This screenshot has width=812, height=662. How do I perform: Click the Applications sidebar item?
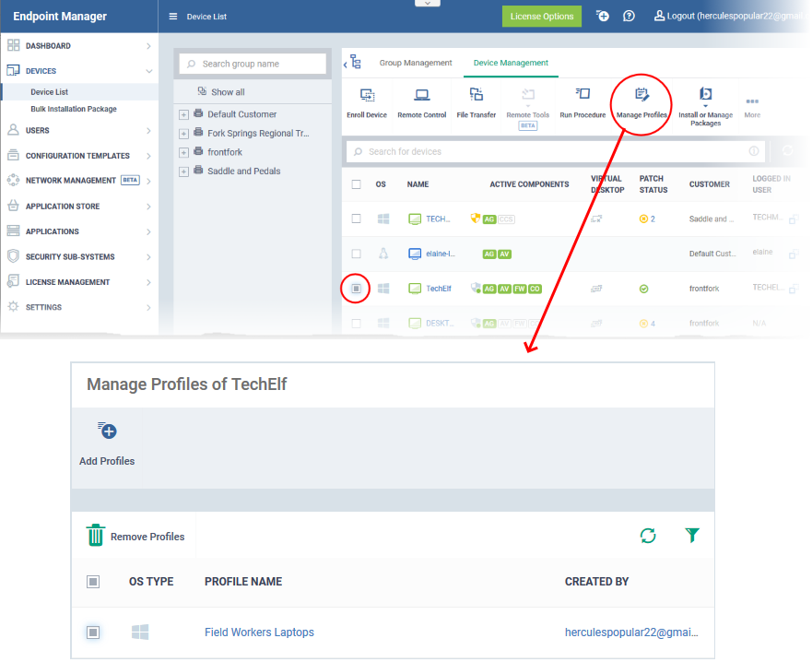[x=78, y=231]
